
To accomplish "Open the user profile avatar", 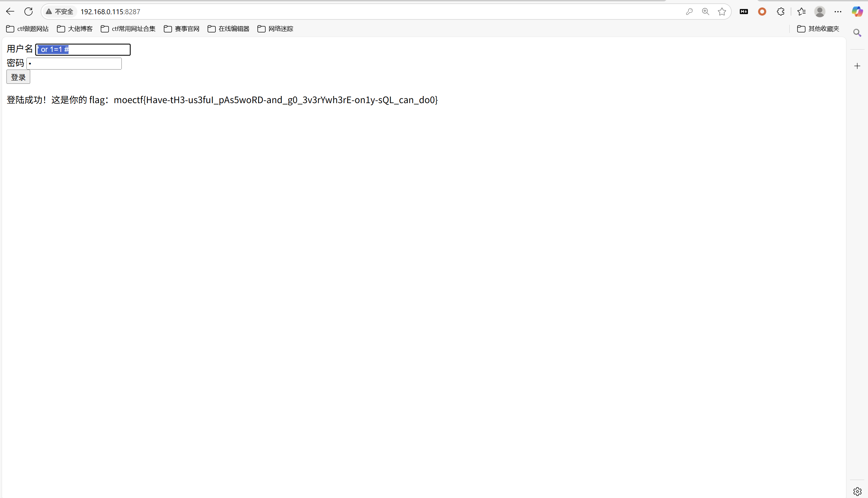I will [x=820, y=12].
